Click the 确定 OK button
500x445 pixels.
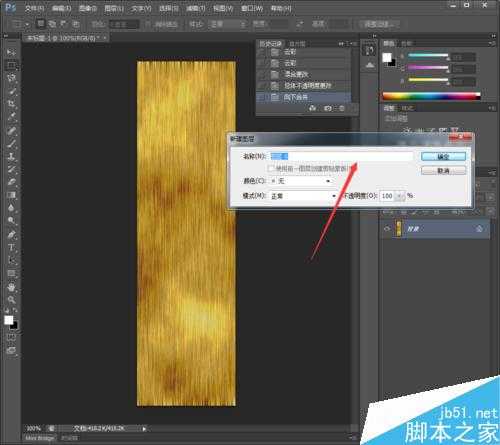coord(443,156)
